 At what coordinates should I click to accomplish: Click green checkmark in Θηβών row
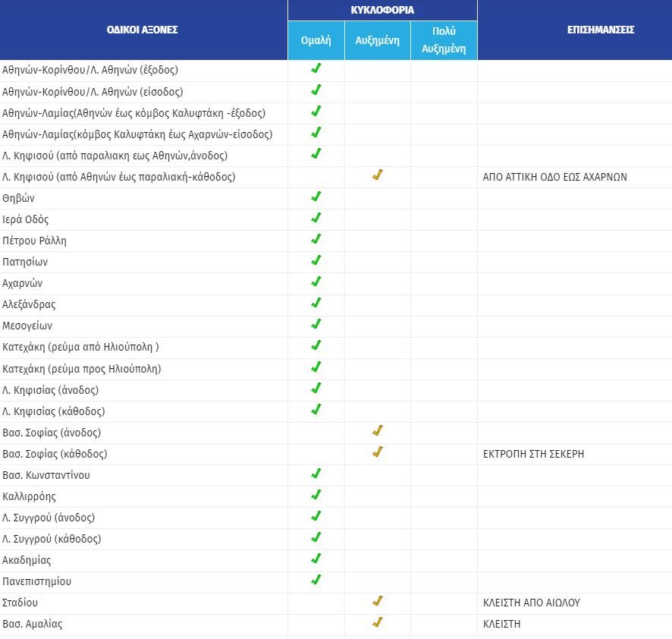(x=316, y=197)
